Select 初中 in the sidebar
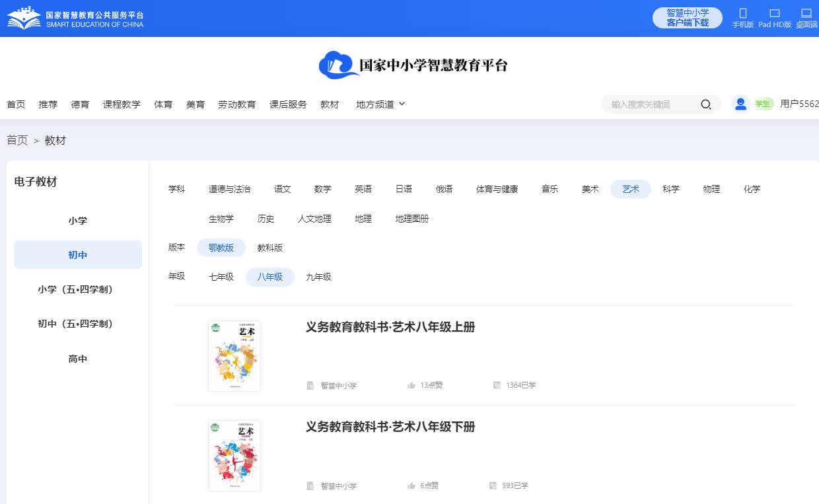Image resolution: width=819 pixels, height=504 pixels. click(x=78, y=255)
